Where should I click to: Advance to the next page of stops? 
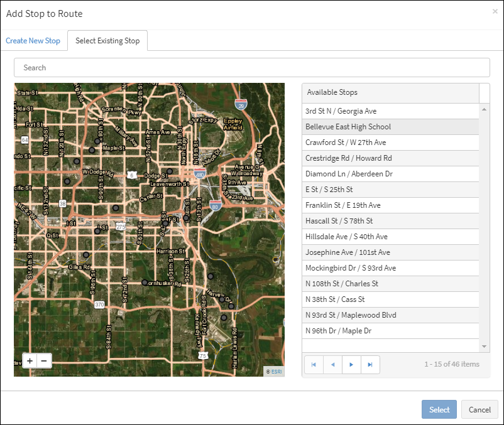pyautogui.click(x=351, y=364)
